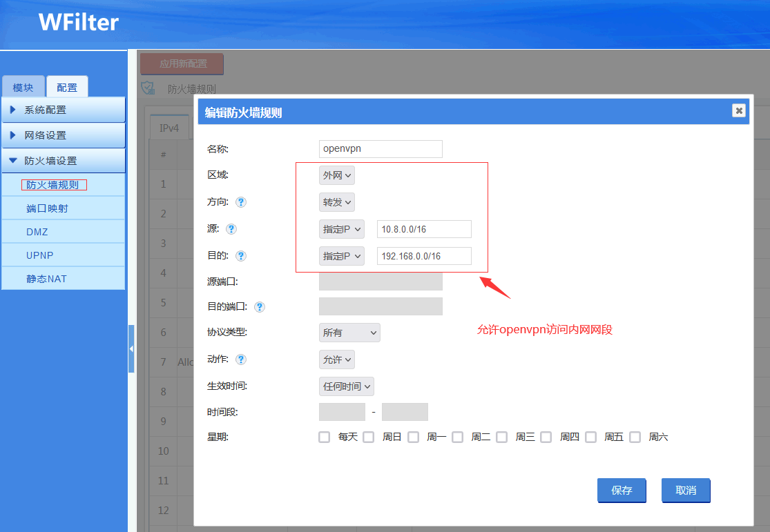Click the firewall shield icon
The image size is (770, 532).
[147, 88]
